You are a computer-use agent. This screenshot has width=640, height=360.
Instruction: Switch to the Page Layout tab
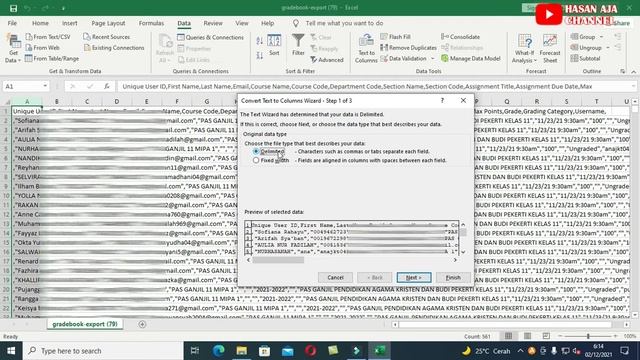tap(108, 23)
